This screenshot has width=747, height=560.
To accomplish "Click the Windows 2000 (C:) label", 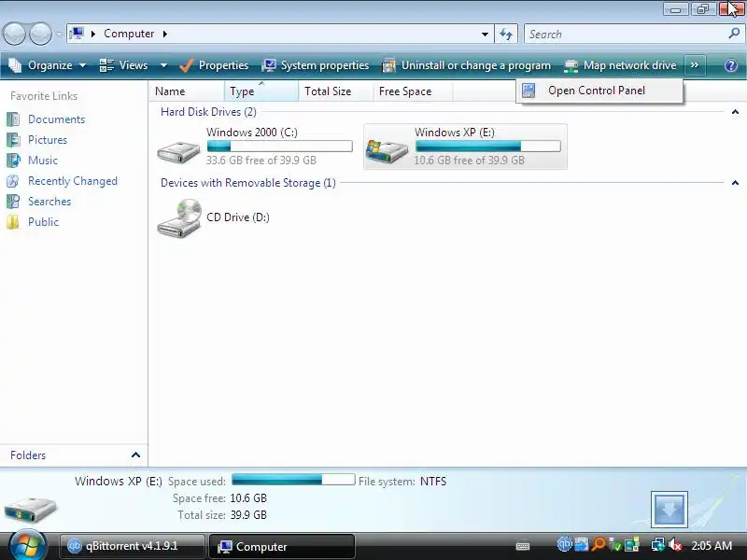I will click(x=251, y=133).
